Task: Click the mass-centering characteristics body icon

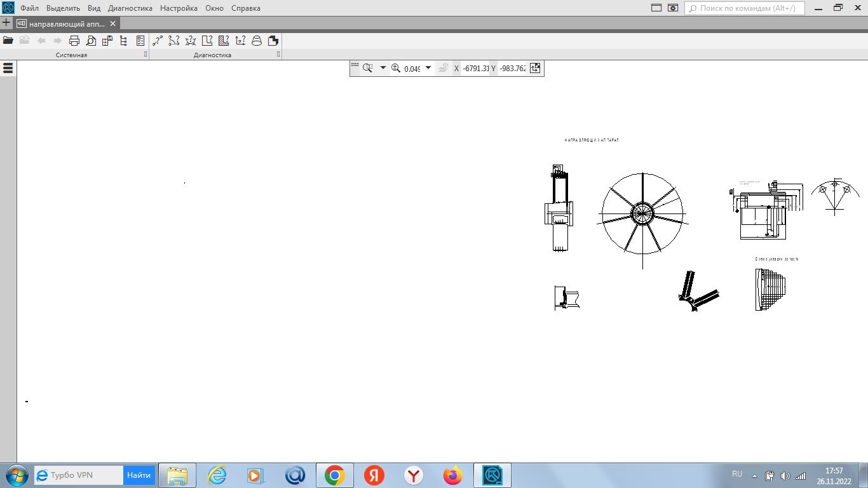Action: click(x=257, y=41)
